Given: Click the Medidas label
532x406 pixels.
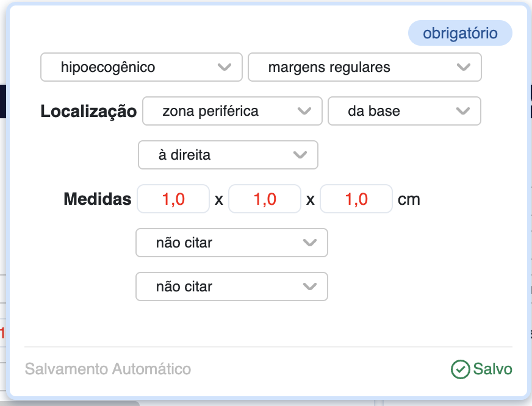Looking at the screenshot, I should tap(97, 199).
